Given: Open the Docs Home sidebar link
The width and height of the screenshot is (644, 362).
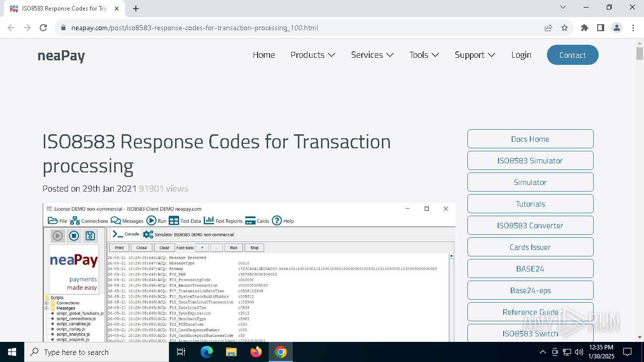Looking at the screenshot, I should click(x=530, y=139).
